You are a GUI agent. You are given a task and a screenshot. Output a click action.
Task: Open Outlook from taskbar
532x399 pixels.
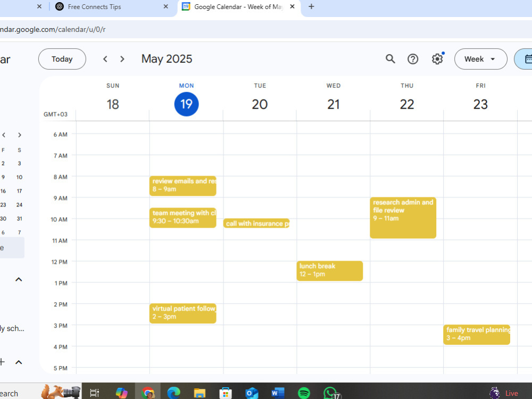[252, 393]
